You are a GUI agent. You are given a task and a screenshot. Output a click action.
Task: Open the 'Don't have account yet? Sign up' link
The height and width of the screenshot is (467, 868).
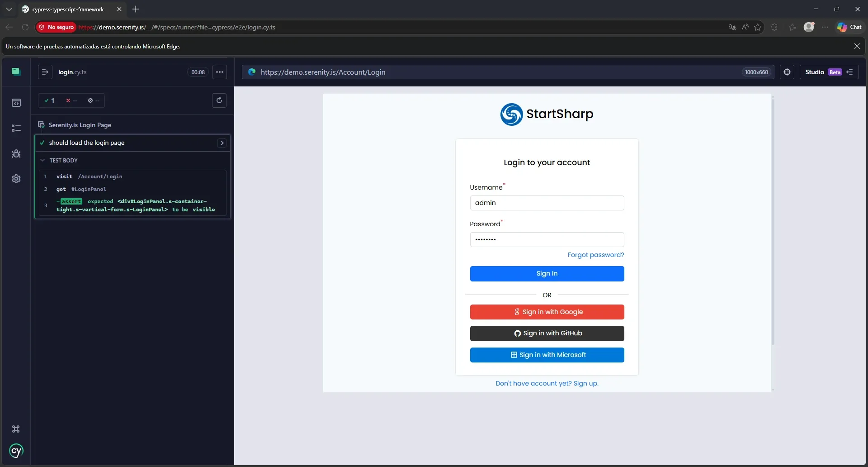547,383
